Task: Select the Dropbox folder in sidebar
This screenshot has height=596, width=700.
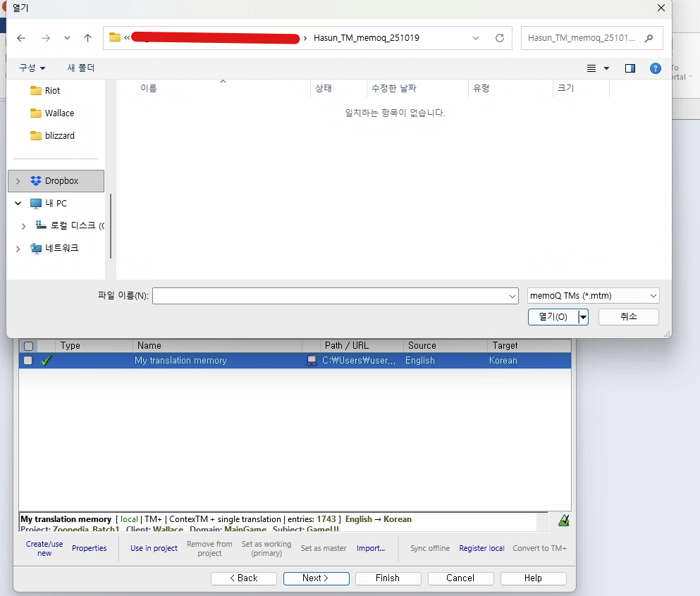Action: 61,181
